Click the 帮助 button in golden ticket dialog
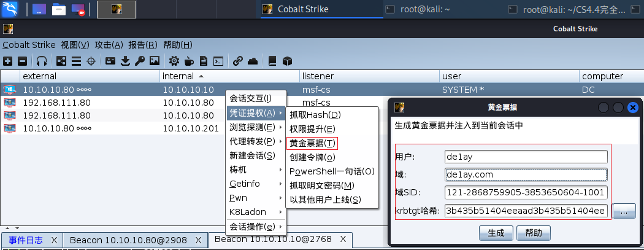The width and height of the screenshot is (644, 250). (533, 233)
